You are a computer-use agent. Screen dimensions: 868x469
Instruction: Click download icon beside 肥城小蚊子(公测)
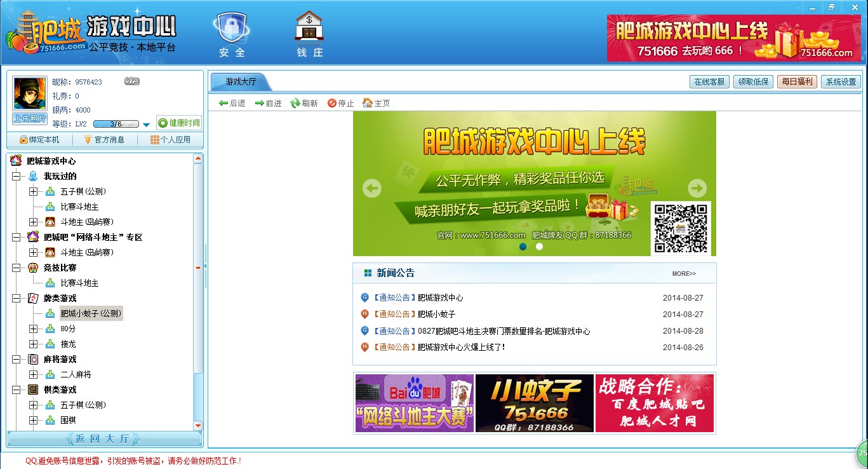point(50,313)
